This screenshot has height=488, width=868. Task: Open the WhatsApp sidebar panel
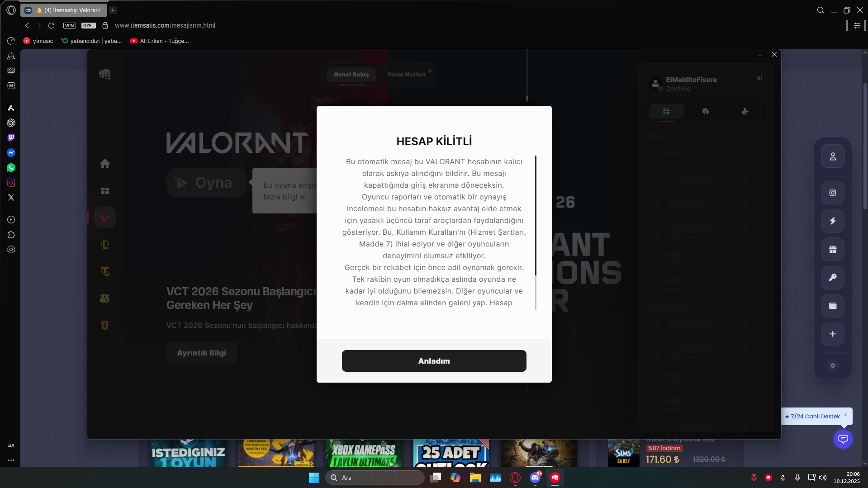[11, 168]
